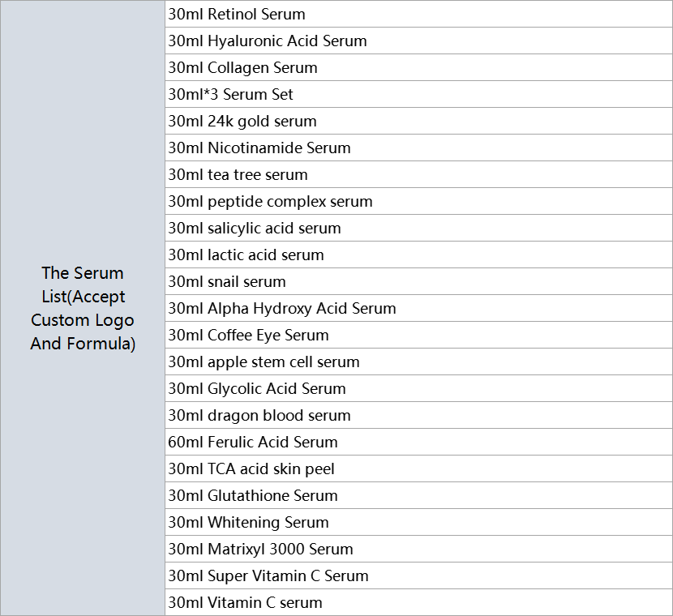673x616 pixels.
Task: Select the 30ml Matrixyl 3000 Serum row
Action: click(x=419, y=549)
